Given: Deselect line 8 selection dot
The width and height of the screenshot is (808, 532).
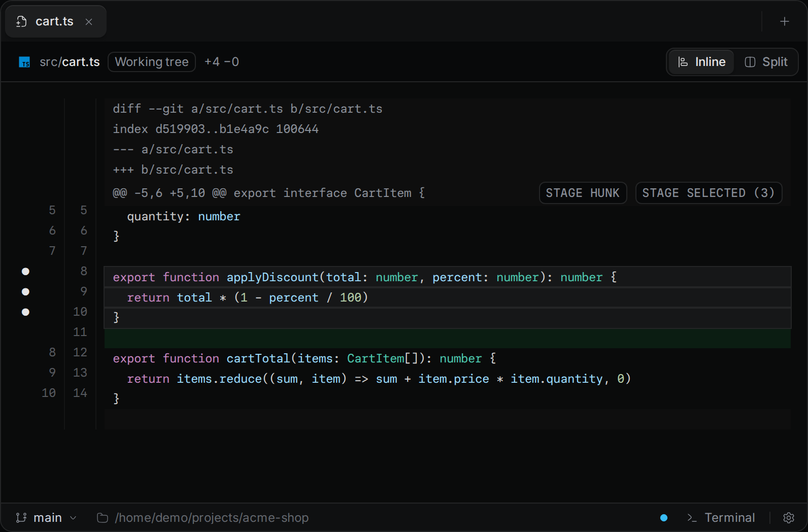Looking at the screenshot, I should [25, 272].
